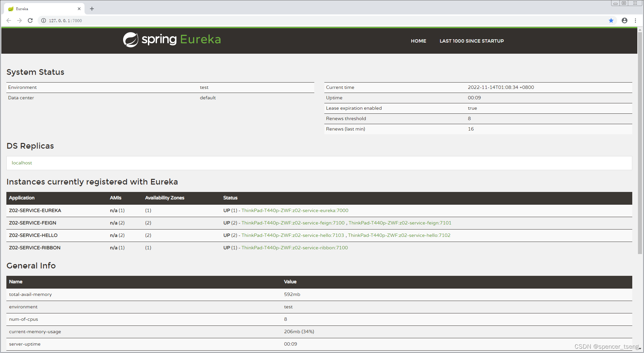The width and height of the screenshot is (644, 353).
Task: Click the page reload icon
Action: tap(30, 20)
